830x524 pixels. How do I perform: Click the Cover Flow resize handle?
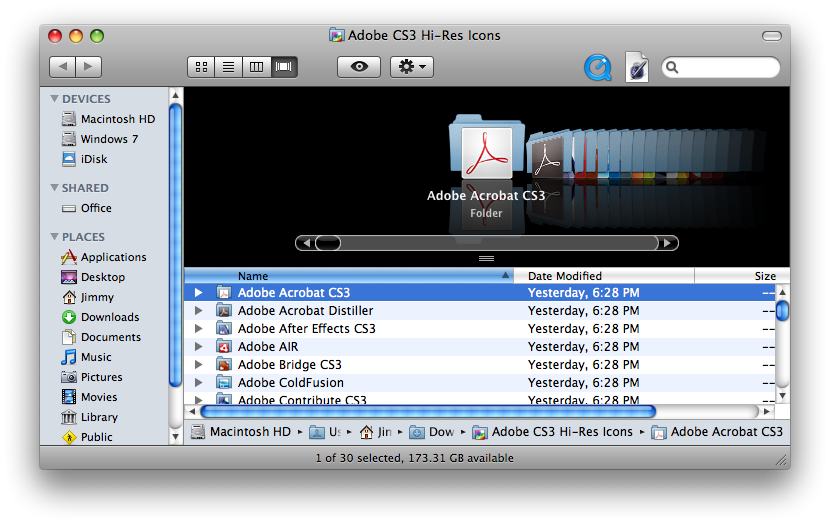pos(486,259)
